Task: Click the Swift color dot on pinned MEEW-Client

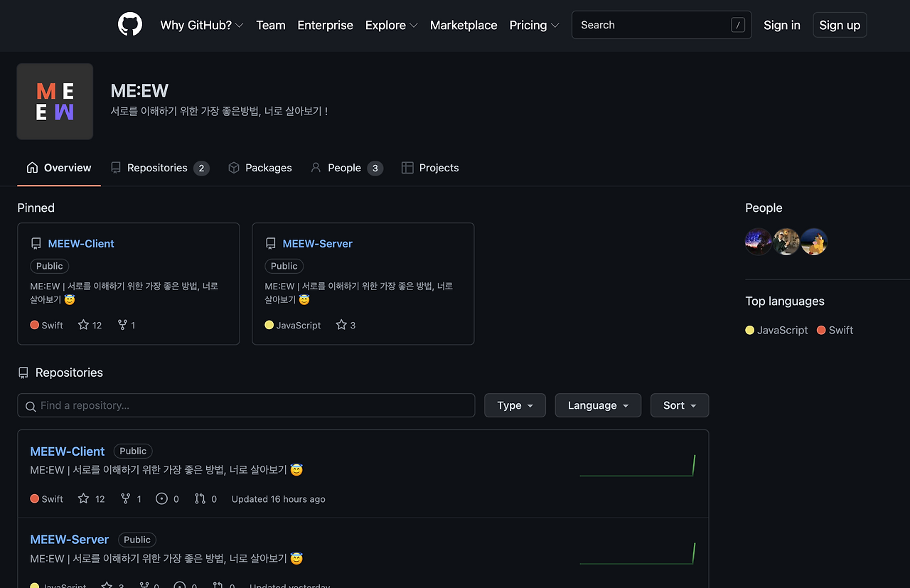Action: point(35,325)
